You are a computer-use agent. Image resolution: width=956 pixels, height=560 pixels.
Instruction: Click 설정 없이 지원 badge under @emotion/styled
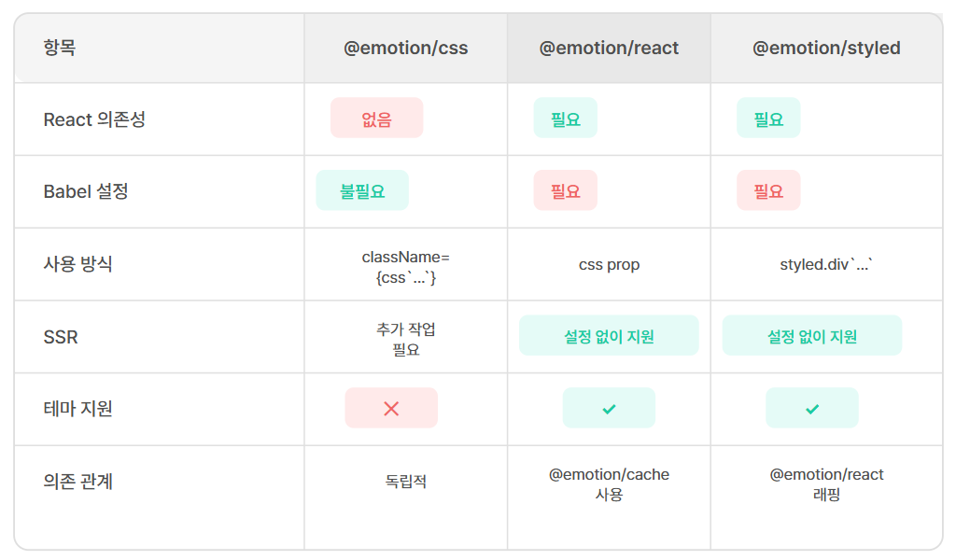(x=811, y=335)
